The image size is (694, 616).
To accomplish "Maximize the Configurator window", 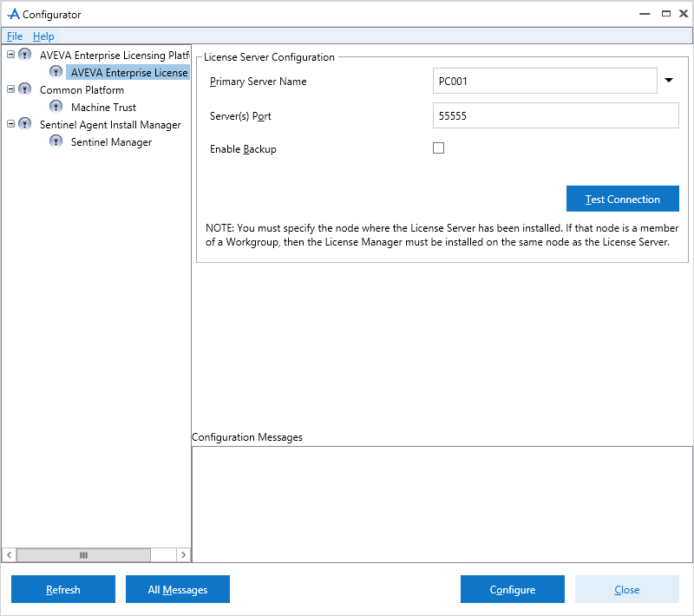I will [665, 14].
